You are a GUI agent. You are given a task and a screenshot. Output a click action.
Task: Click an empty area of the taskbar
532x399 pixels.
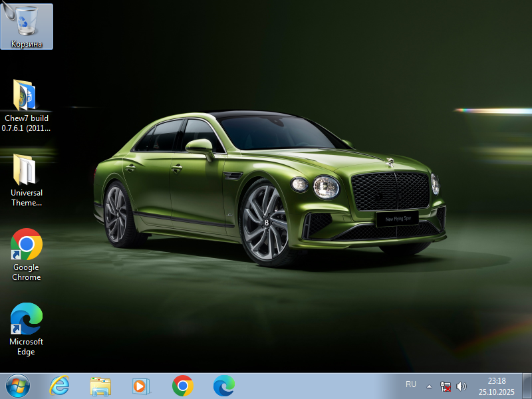pyautogui.click(x=319, y=386)
